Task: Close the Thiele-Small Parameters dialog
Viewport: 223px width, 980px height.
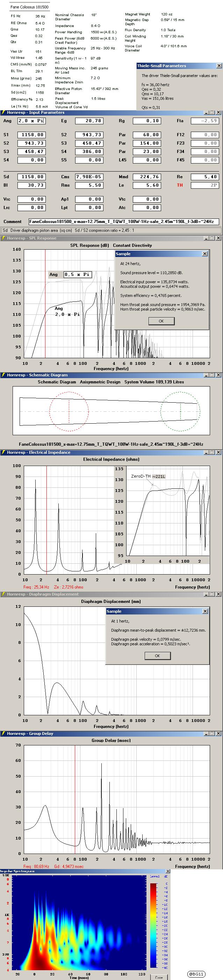Action: [219, 66]
